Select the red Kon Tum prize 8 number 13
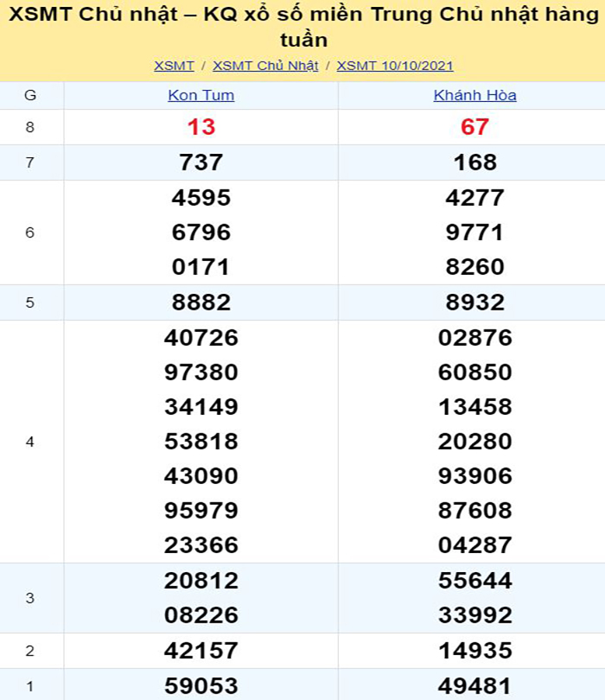This screenshot has height=700, width=605. 201,127
